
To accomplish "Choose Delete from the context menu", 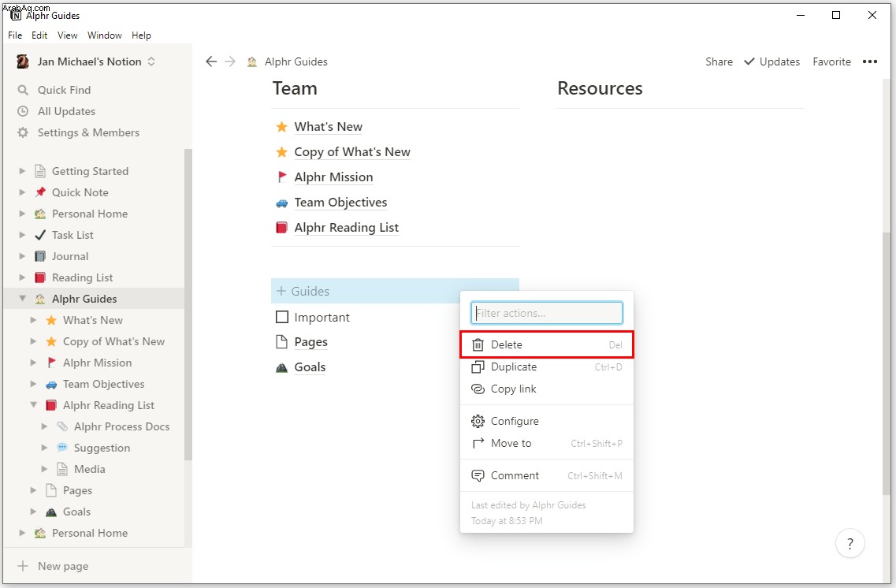I will point(547,345).
